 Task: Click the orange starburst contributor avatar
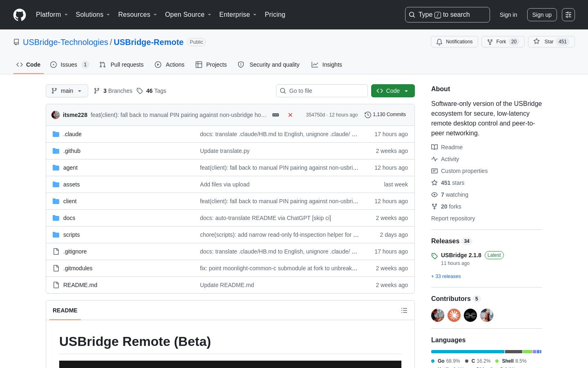454,315
